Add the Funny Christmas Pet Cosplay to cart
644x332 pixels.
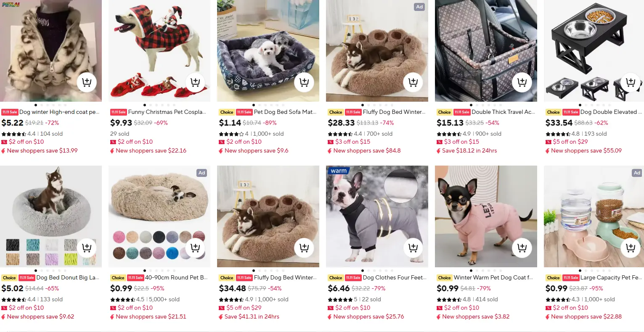click(195, 82)
